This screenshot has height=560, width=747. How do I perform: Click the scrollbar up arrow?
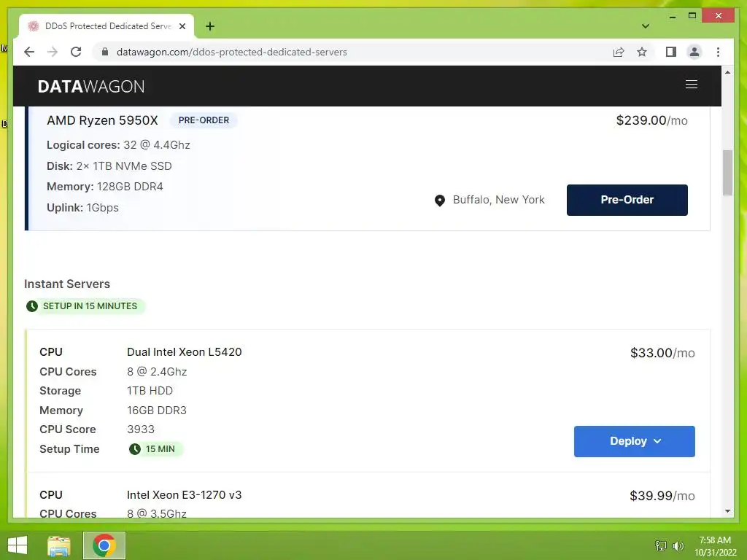coord(727,72)
